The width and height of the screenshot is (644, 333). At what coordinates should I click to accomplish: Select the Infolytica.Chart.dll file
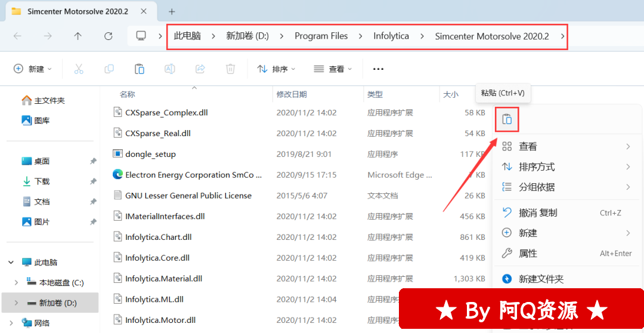(x=152, y=237)
